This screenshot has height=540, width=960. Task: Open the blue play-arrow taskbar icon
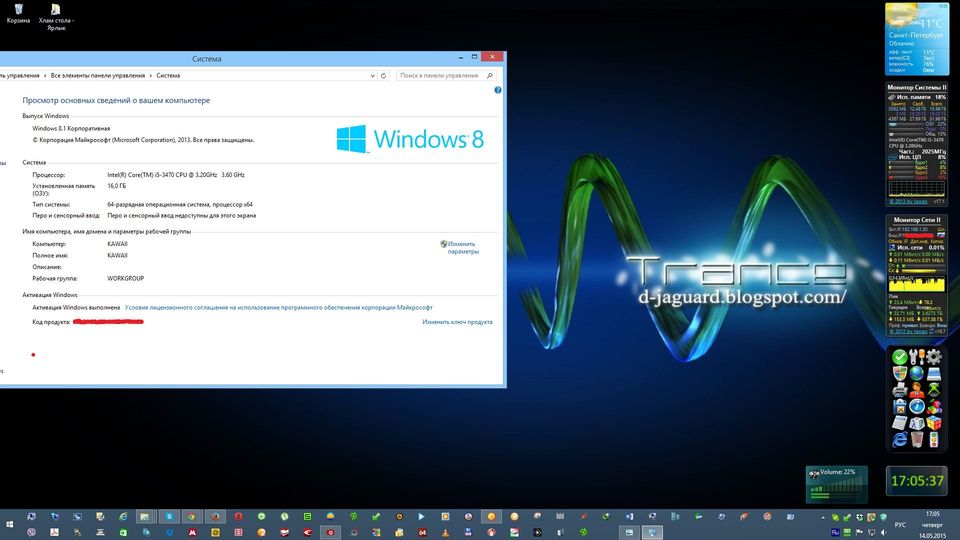click(421, 517)
